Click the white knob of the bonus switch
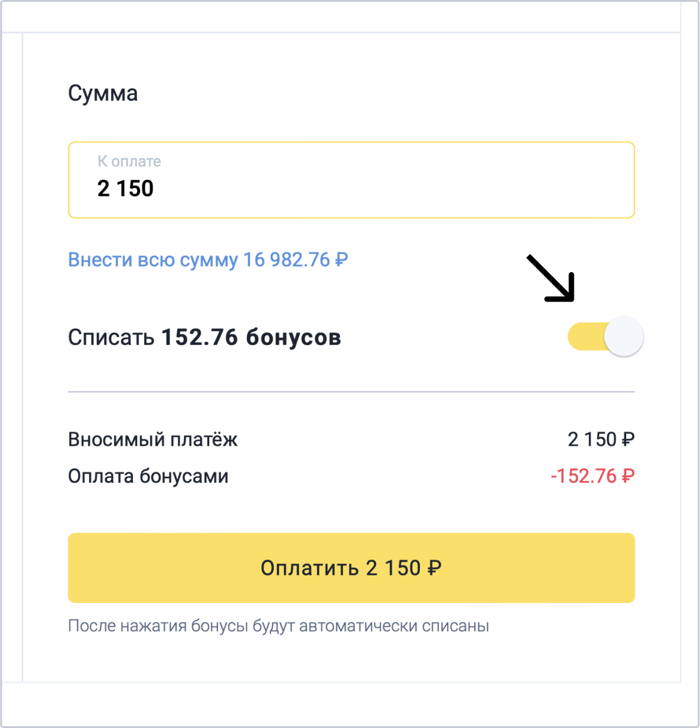Viewport: 700px width, 728px height. click(624, 337)
